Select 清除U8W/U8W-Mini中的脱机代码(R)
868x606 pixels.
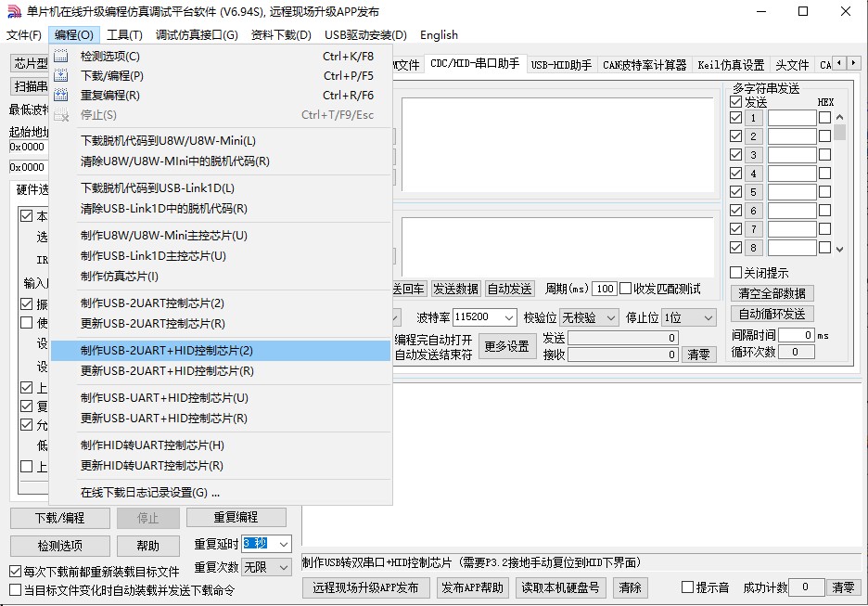pos(221,161)
